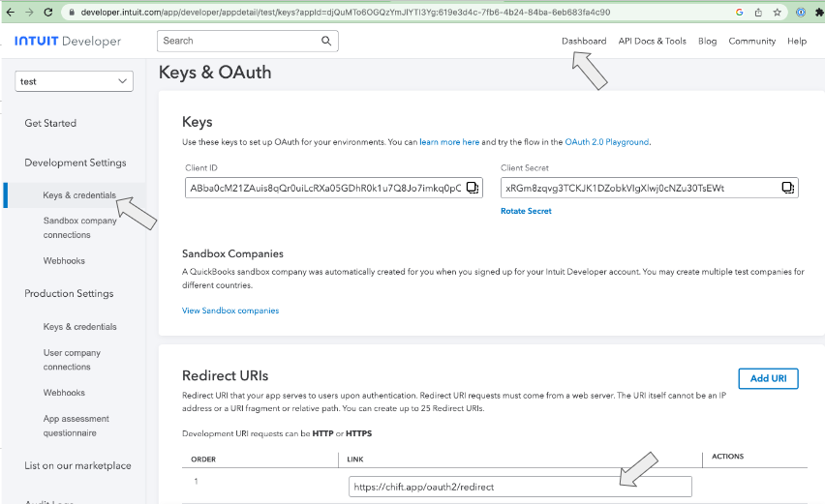Open Keys & credentials under Production Settings
The height and width of the screenshot is (504, 825).
pyautogui.click(x=79, y=326)
